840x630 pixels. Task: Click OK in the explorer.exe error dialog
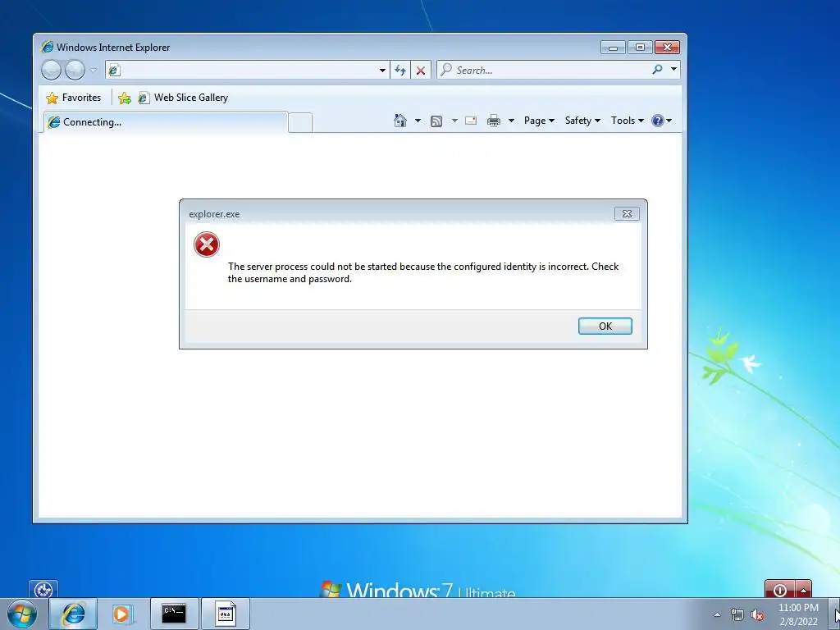605,326
